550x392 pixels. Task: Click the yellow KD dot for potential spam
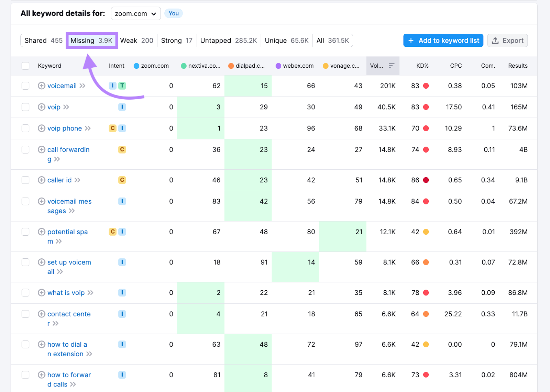[426, 232]
